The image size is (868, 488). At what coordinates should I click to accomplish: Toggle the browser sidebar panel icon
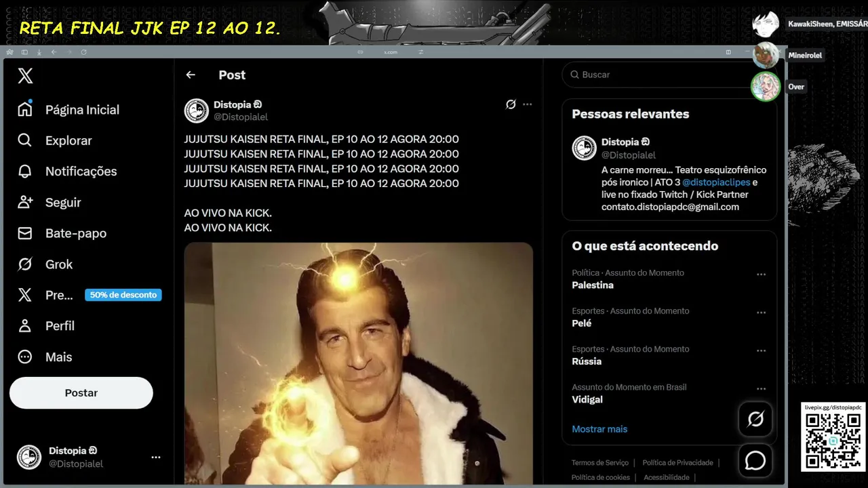tap(24, 52)
